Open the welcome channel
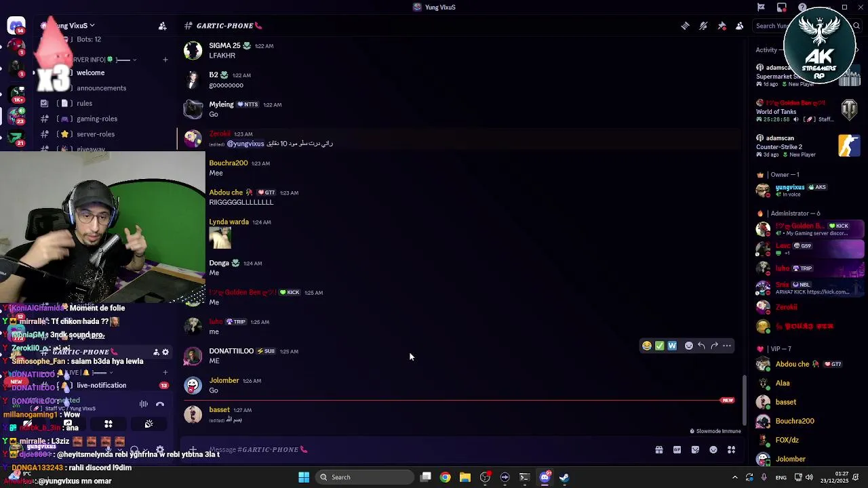The width and height of the screenshot is (868, 488). [x=102, y=73]
